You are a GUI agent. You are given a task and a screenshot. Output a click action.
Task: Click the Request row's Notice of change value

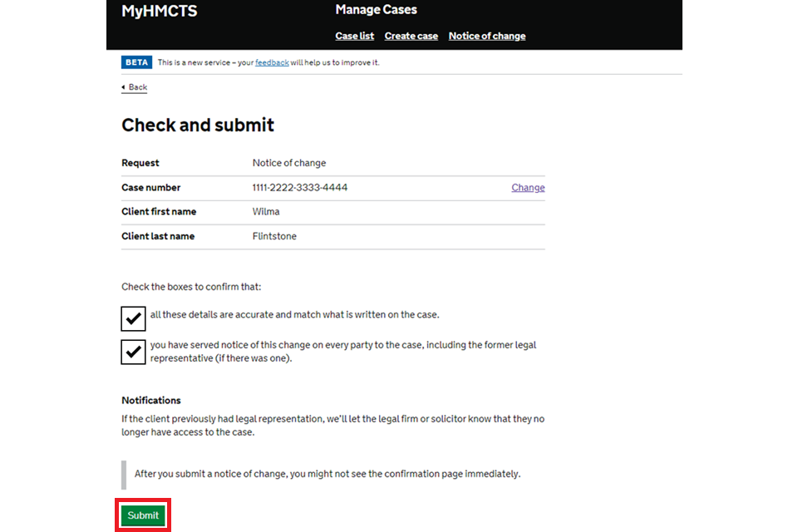[x=289, y=163]
